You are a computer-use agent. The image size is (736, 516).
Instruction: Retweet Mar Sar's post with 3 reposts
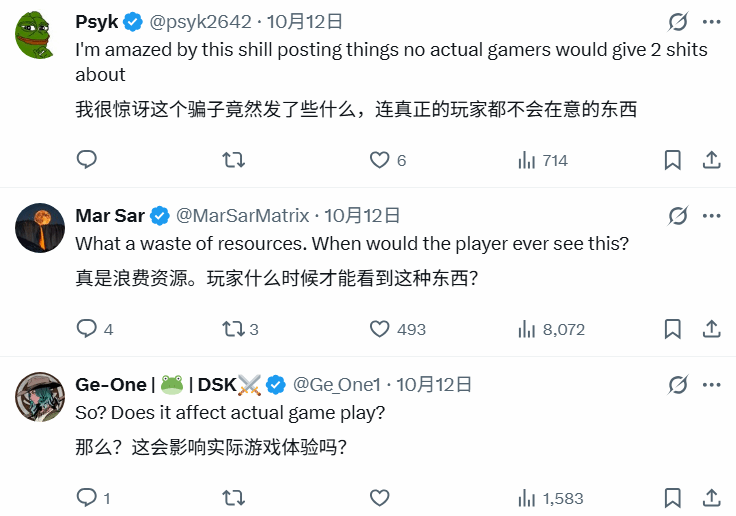tap(233, 329)
